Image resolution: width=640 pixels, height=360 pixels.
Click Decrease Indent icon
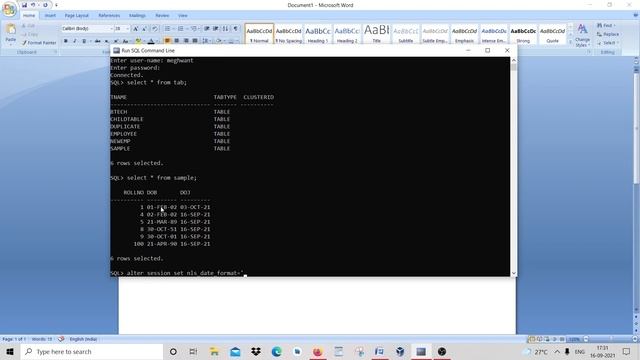pos(207,29)
